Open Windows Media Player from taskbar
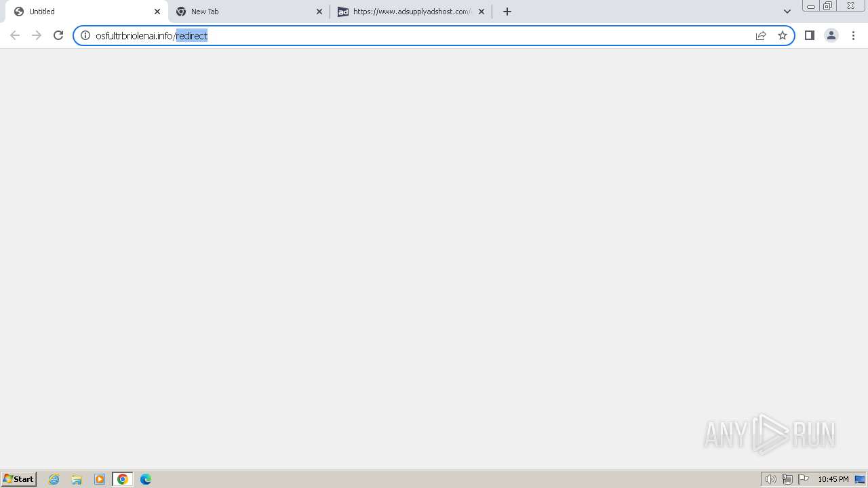 pyautogui.click(x=100, y=479)
